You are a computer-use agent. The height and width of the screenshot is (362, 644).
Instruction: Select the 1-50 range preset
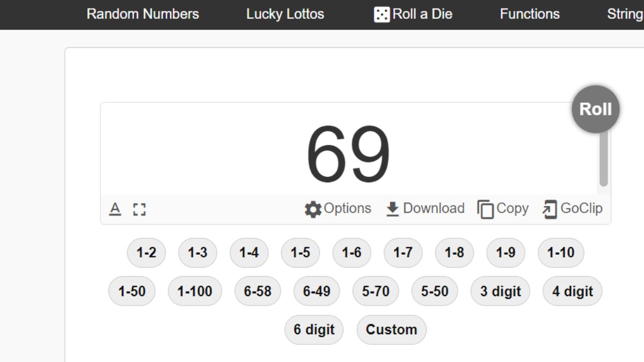pos(132,291)
